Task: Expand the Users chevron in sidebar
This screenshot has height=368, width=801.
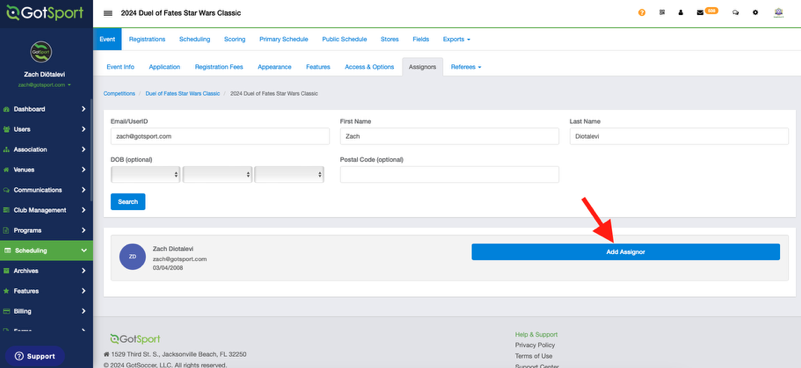Action: click(84, 129)
